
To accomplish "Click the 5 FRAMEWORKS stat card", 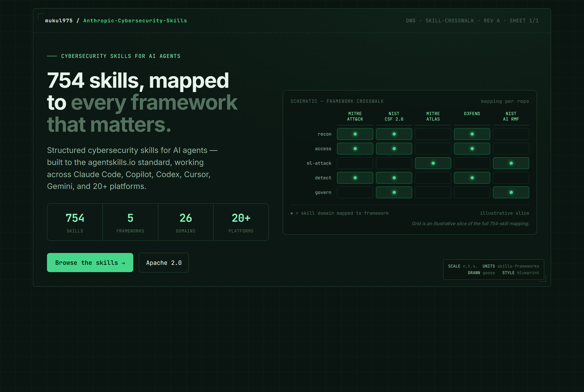I will (130, 222).
